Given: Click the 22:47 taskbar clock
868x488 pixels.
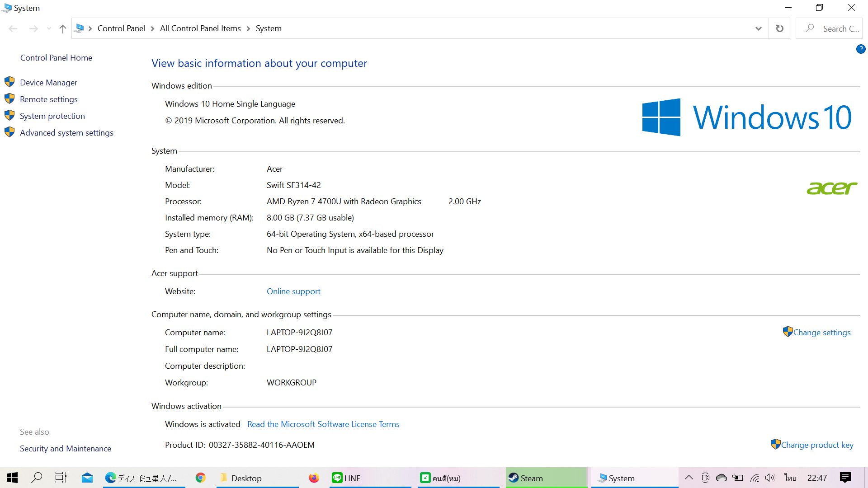Looking at the screenshot, I should click(x=817, y=478).
